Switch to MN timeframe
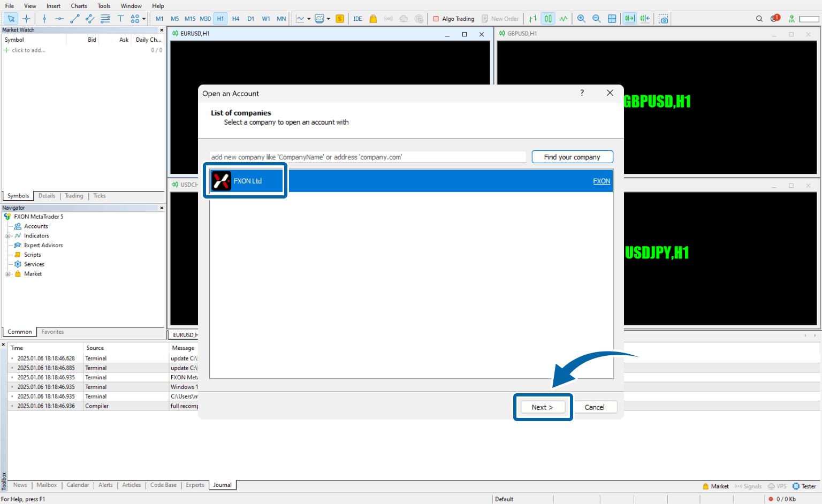The width and height of the screenshot is (822, 504). click(281, 19)
